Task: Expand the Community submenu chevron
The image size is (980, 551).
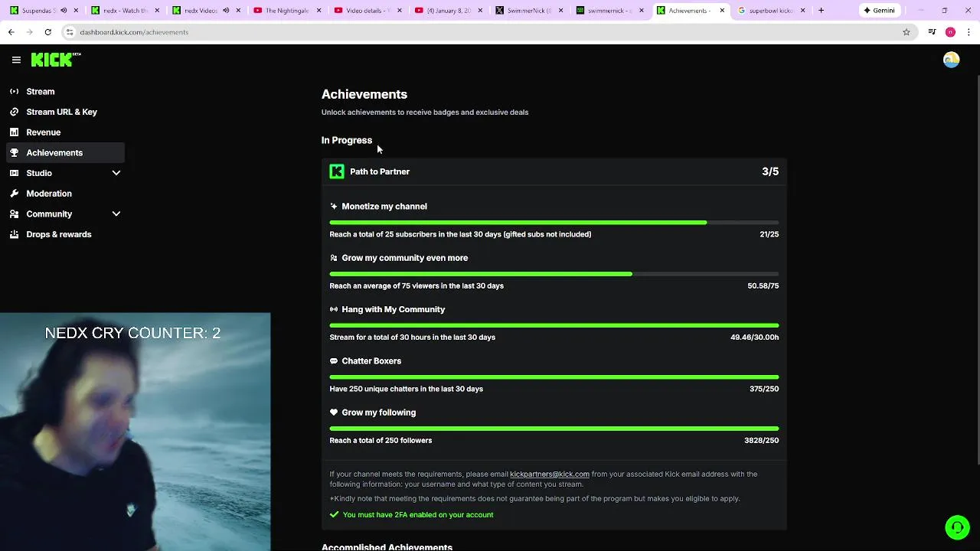Action: click(116, 214)
